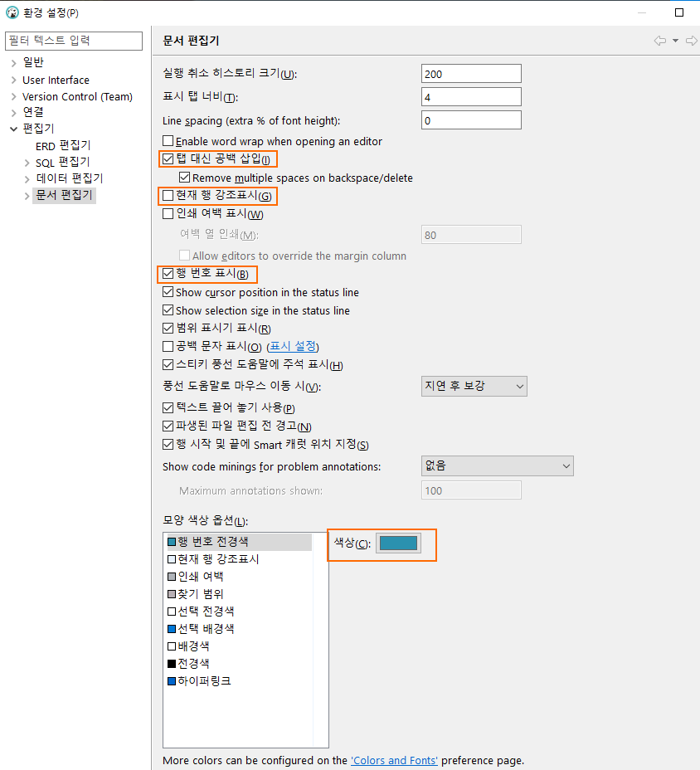
Task: Enable 인쇄 여백 표시 checkbox
Action: pyautogui.click(x=168, y=213)
